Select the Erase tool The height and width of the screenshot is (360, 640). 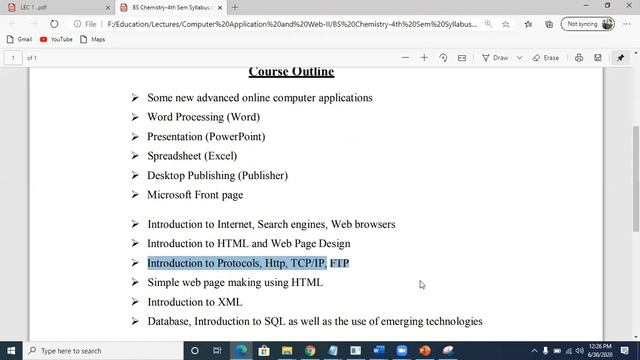pos(546,58)
